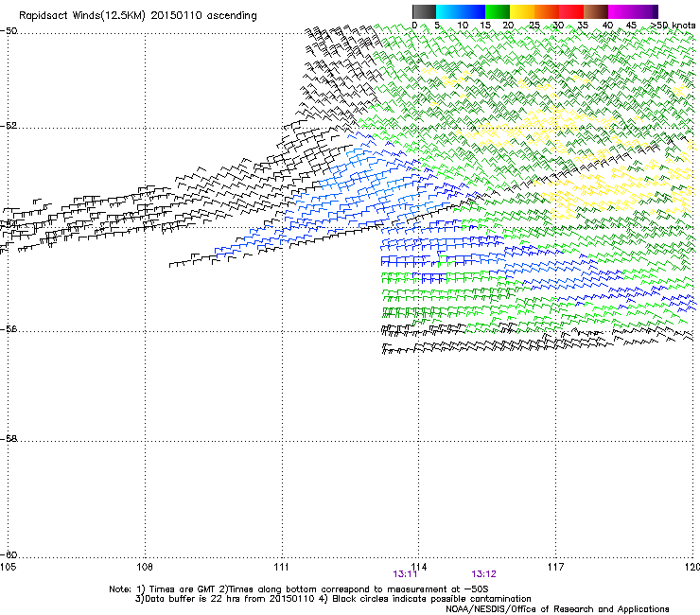Click the '111' longitude axis label

coord(281,567)
